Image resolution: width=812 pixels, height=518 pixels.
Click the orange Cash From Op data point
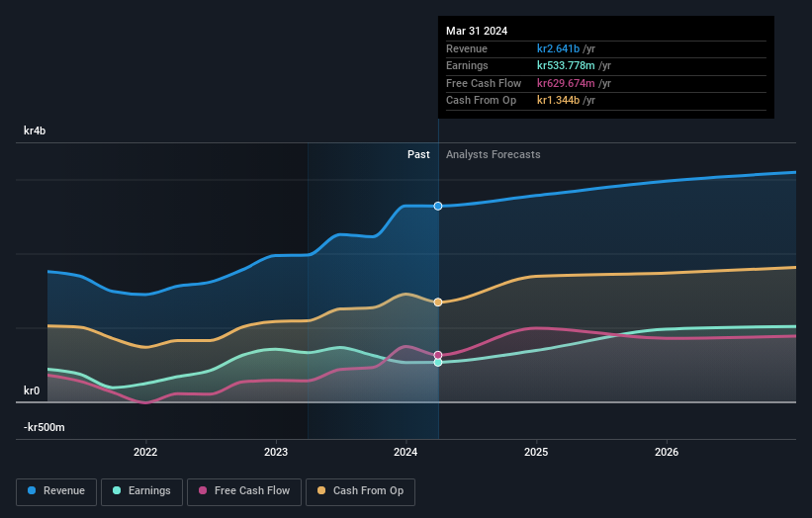438,302
